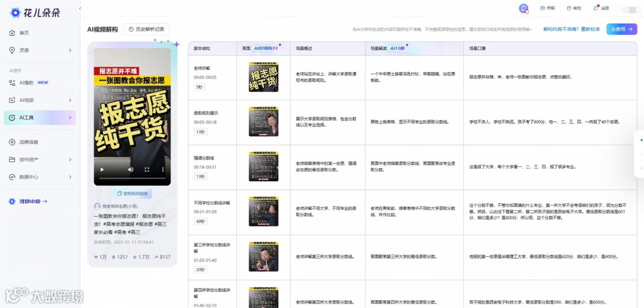
Task: Click author avatar 张老师讲志愿
Action: [x=97, y=206]
